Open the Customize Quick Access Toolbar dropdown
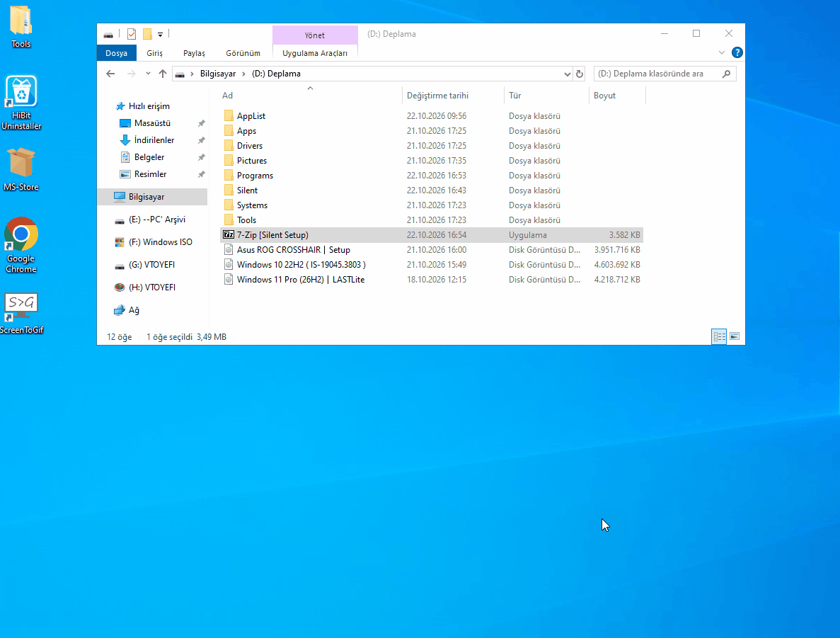Screen dimensions: 840x638 (160, 35)
